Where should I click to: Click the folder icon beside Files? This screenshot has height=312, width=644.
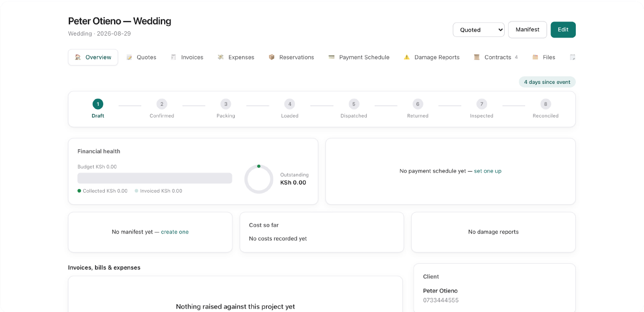[535, 57]
